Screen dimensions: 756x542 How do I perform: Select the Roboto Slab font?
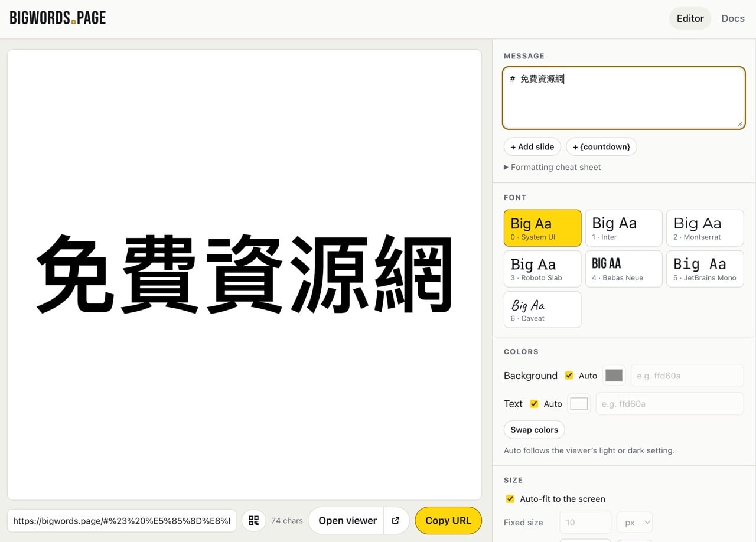tap(542, 269)
